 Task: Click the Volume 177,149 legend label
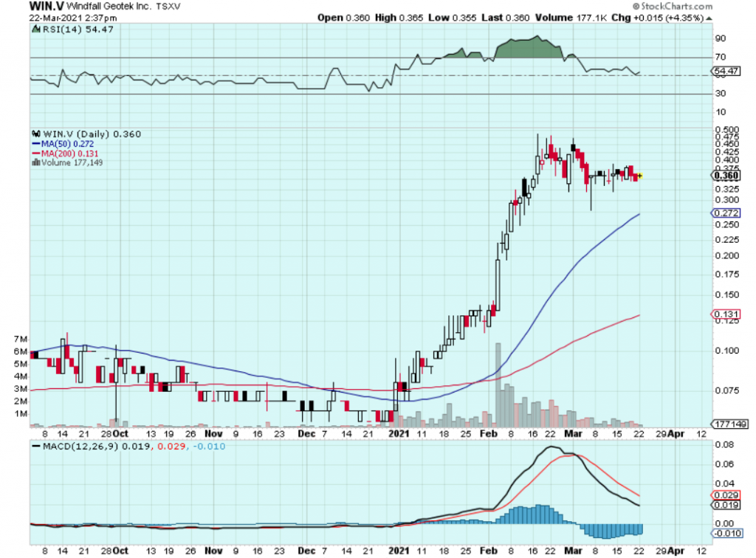click(x=72, y=162)
